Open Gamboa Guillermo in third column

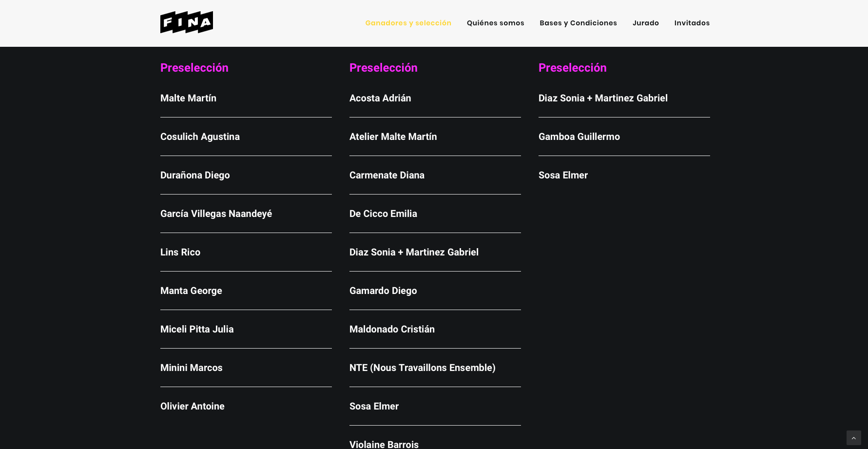(x=579, y=137)
